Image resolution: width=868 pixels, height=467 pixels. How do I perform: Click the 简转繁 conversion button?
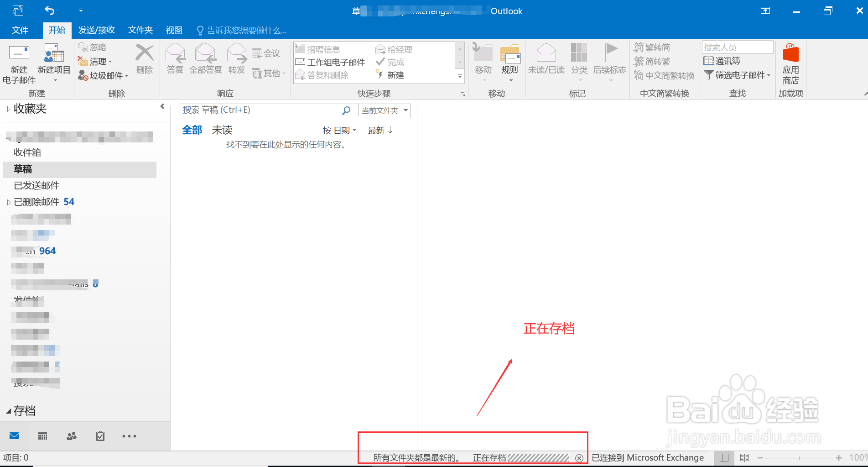click(652, 61)
